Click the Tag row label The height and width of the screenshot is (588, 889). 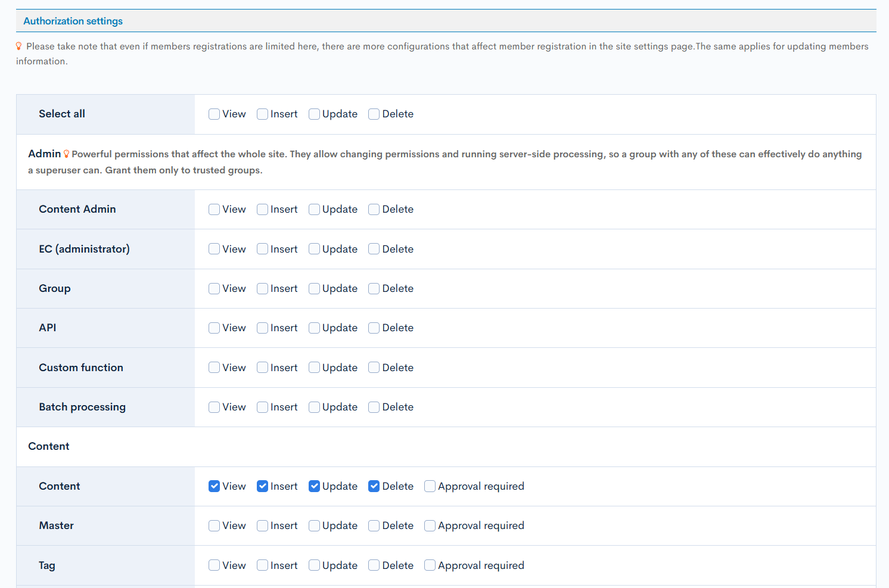(47, 565)
